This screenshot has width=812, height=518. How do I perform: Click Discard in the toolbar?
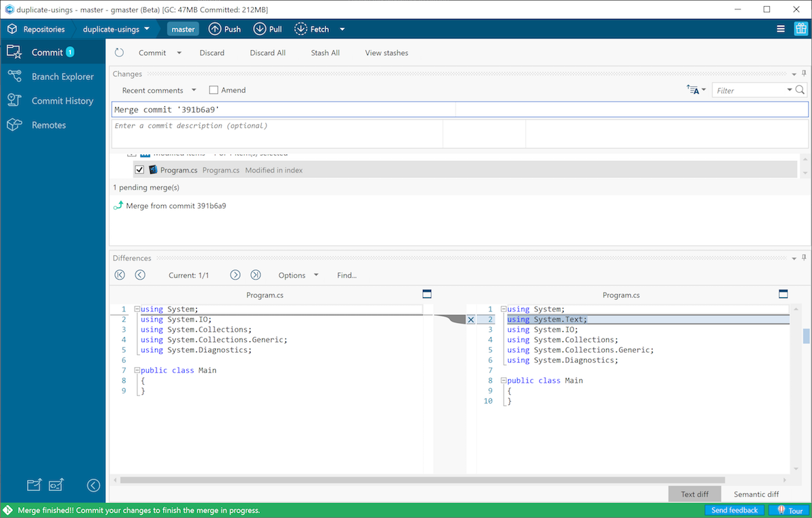click(x=212, y=53)
